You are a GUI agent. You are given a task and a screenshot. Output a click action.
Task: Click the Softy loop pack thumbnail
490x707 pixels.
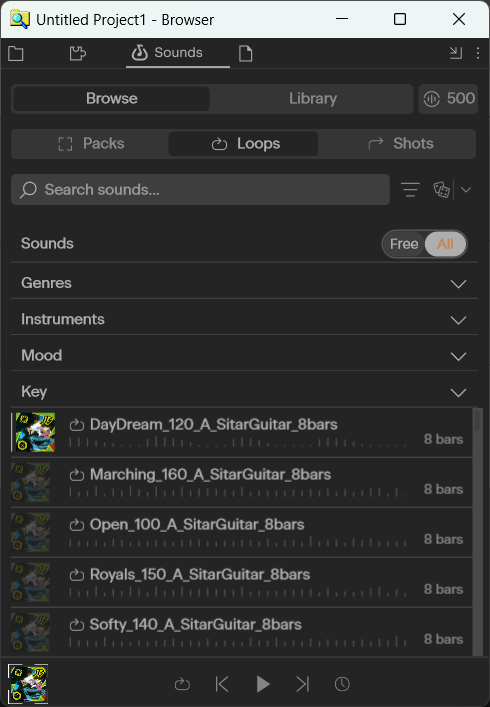(31, 633)
